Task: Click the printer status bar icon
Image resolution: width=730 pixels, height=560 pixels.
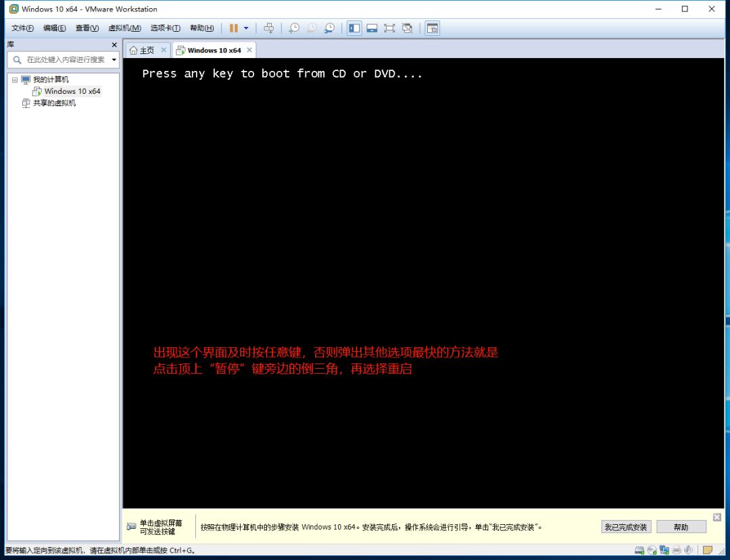Action: click(x=677, y=551)
